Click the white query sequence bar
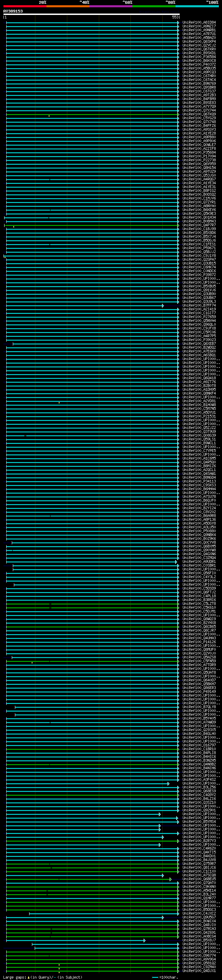 click(x=92, y=14)
